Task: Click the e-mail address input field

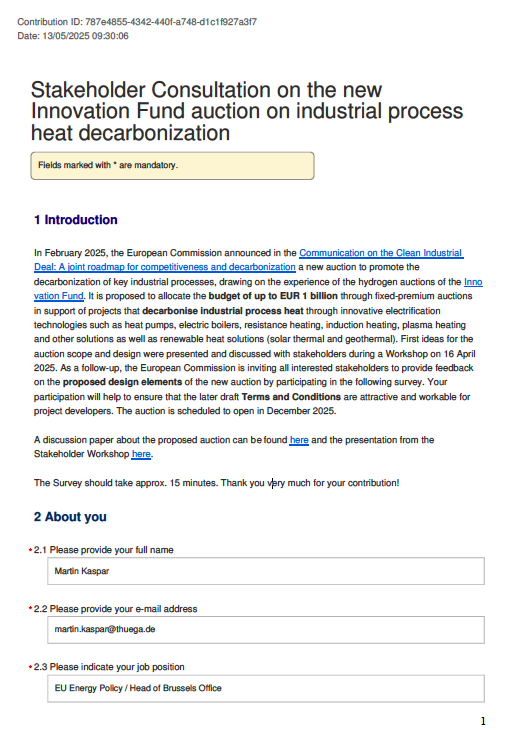Action: point(266,629)
